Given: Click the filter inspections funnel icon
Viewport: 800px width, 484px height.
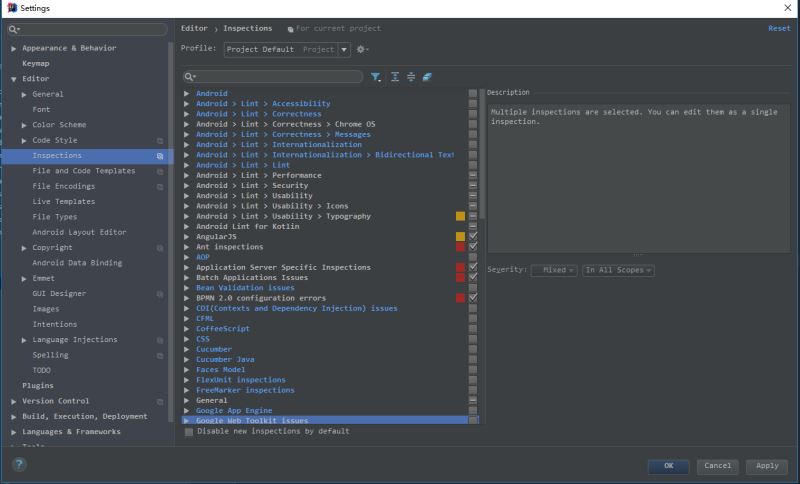Looking at the screenshot, I should tap(376, 77).
